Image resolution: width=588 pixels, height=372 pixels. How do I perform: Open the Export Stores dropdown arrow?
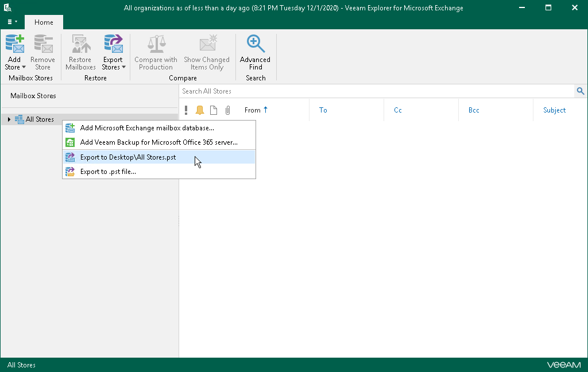tap(124, 67)
